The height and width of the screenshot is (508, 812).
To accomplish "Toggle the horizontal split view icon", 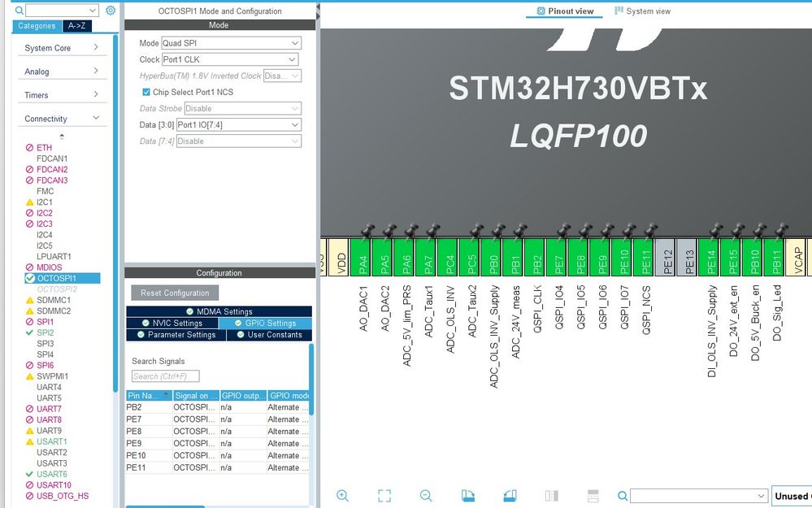I will [593, 496].
